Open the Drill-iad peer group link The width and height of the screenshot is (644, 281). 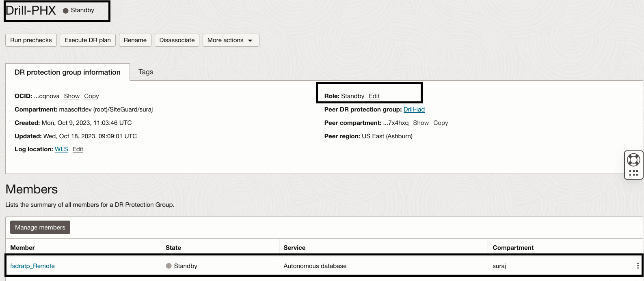414,109
